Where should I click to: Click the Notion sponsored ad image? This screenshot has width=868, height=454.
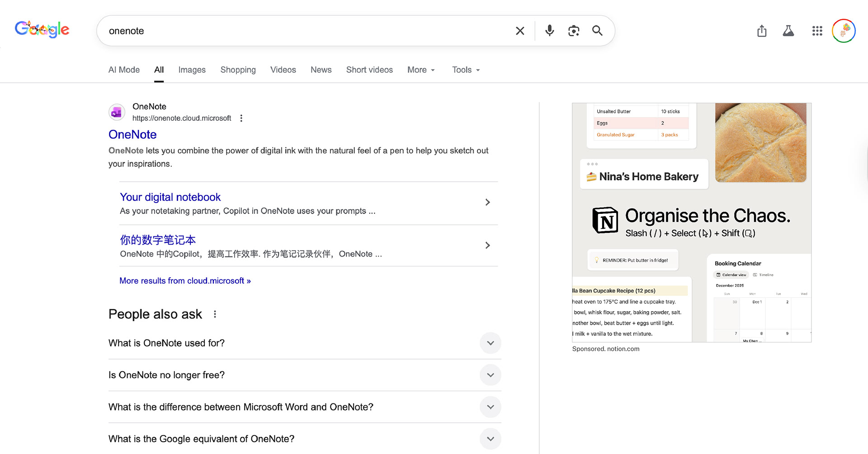[x=691, y=222]
